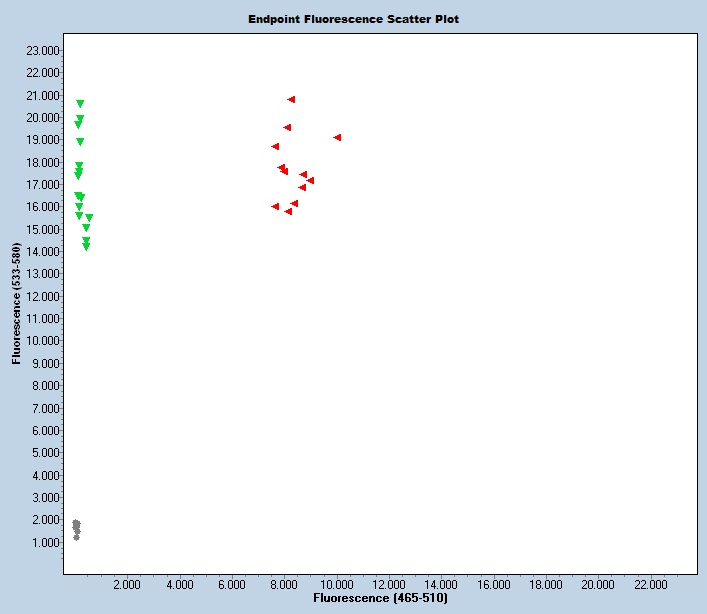Click the lowest red triangle marker
Screen dimensions: 707x614
pos(288,211)
